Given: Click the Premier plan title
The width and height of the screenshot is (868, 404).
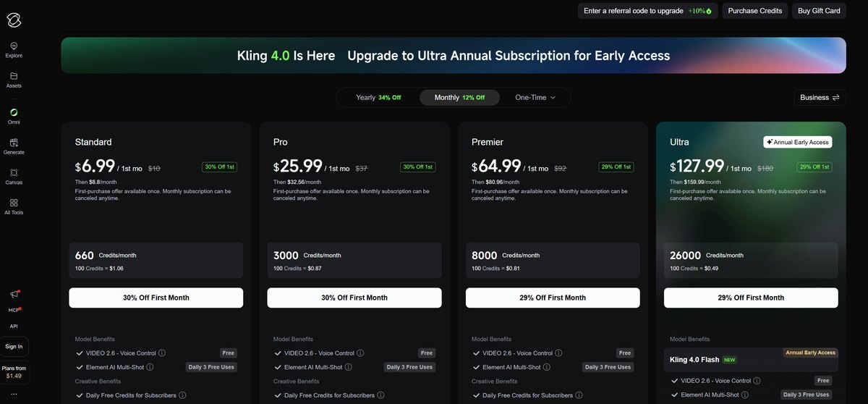Looking at the screenshot, I should (x=488, y=142).
